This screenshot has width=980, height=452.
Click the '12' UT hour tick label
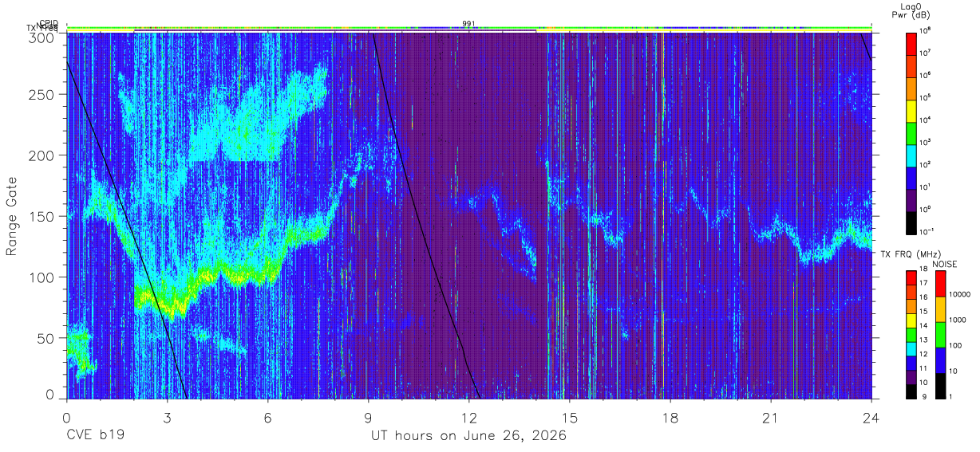point(468,417)
